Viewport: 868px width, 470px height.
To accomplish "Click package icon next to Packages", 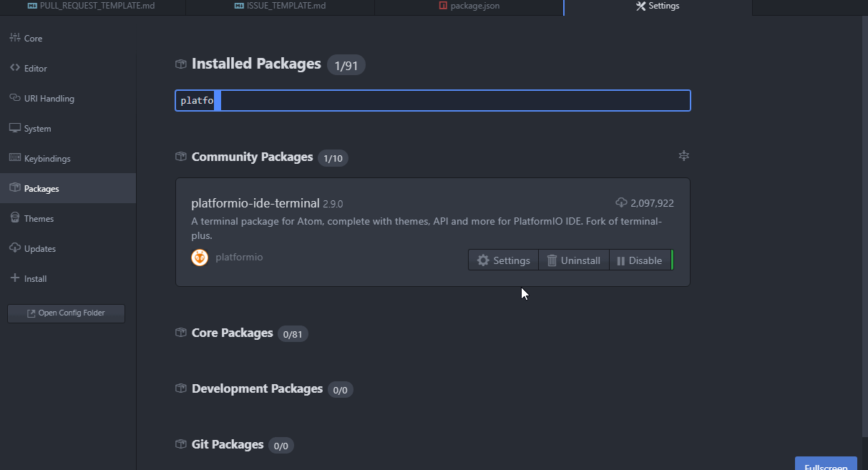I will point(14,188).
